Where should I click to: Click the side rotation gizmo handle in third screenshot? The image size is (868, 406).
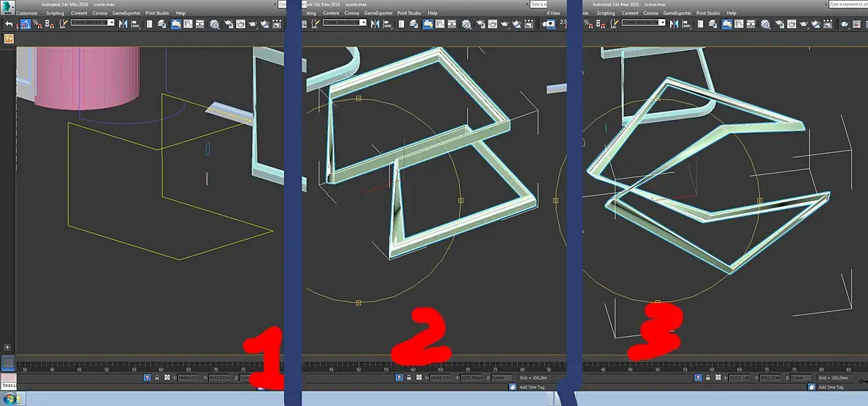(759, 200)
